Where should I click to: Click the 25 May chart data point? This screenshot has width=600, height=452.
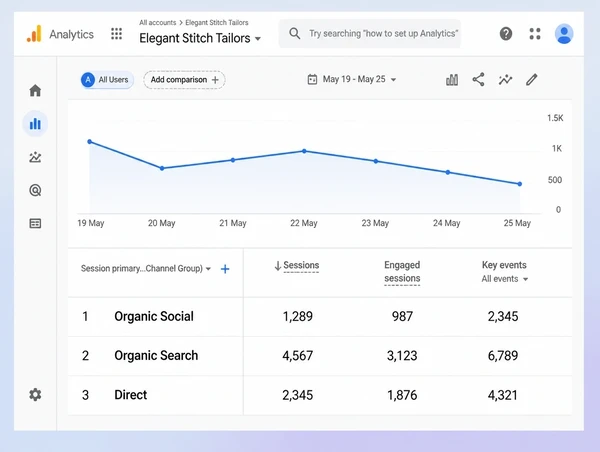point(520,184)
